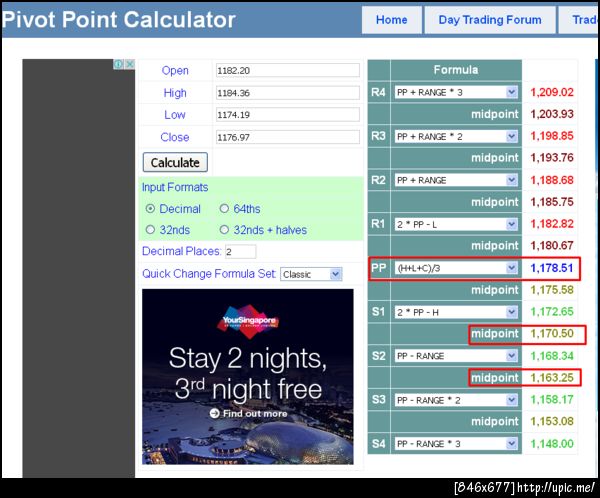This screenshot has height=498, width=600.
Task: Open the Day Trading Forum tab
Action: click(x=490, y=20)
